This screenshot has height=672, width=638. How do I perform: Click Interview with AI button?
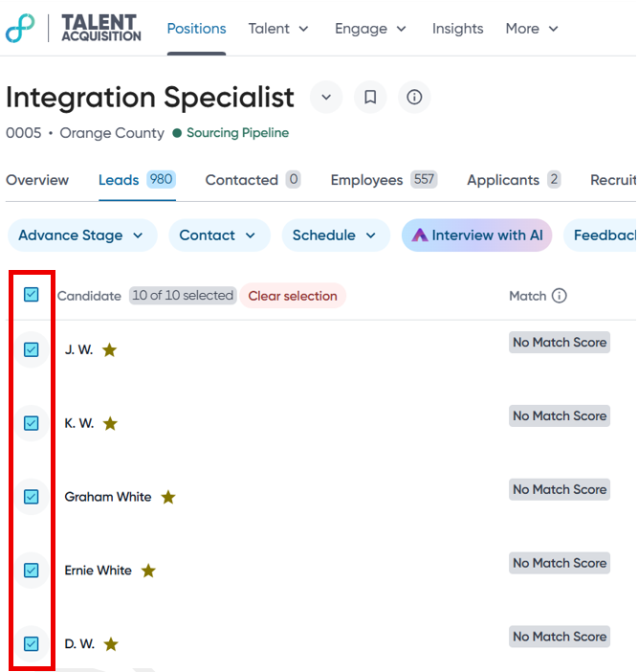(x=476, y=235)
